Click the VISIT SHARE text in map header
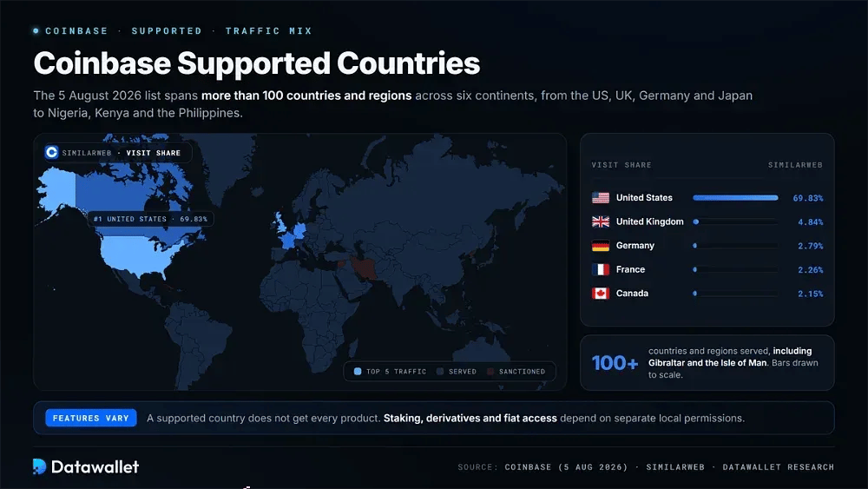 (x=154, y=153)
